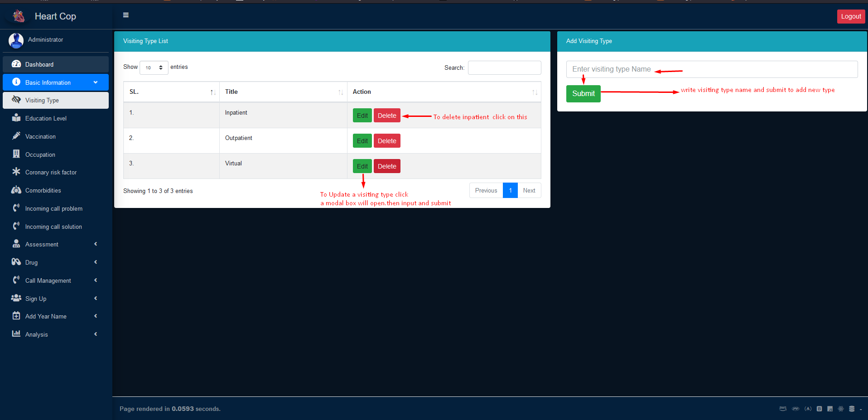Click the Comorbidities lungs icon
This screenshot has width=868, height=420.
(x=16, y=190)
